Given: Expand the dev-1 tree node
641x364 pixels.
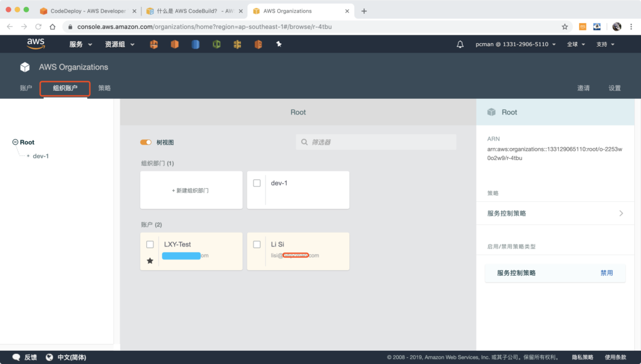Looking at the screenshot, I should [28, 156].
